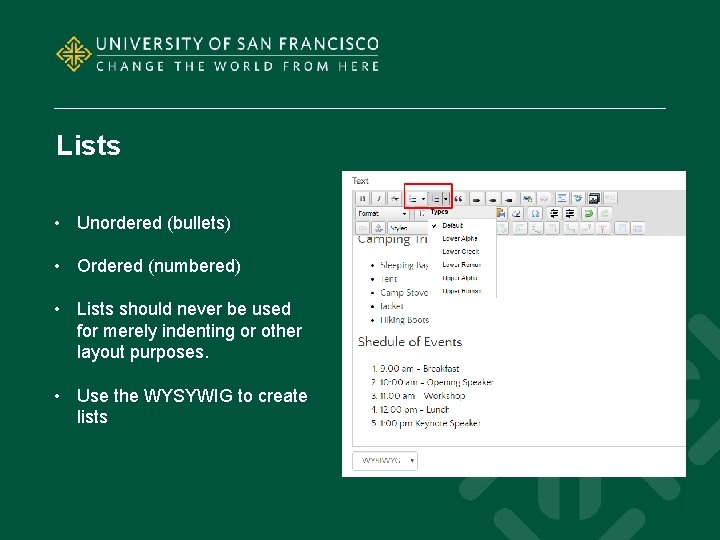Image resolution: width=720 pixels, height=540 pixels.
Task: Open numbered list type arrow
Action: pos(446,199)
